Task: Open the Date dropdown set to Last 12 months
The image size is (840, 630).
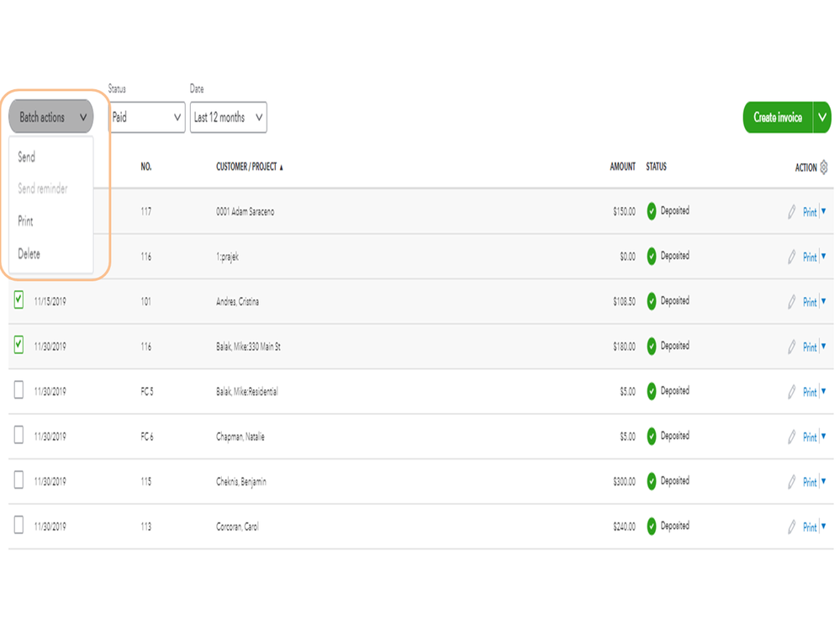Action: click(x=229, y=118)
